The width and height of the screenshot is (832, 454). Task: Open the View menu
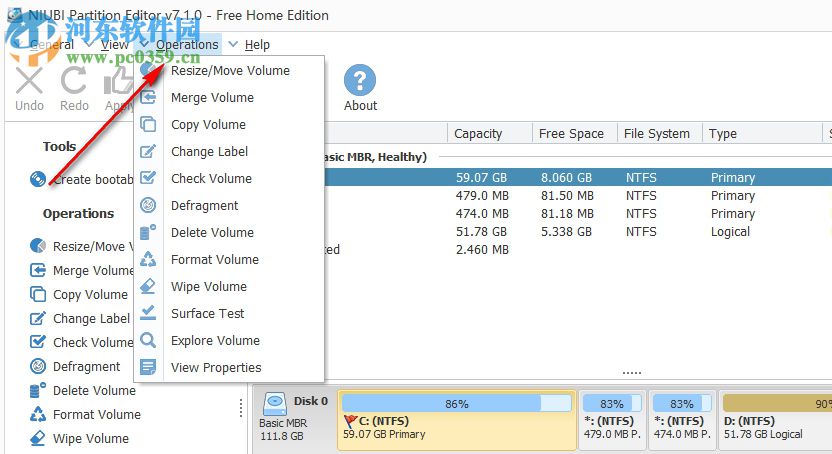pos(115,45)
